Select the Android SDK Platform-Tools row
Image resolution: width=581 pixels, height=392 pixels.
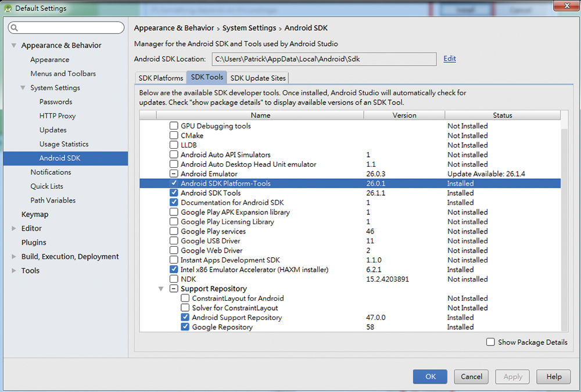coord(350,183)
